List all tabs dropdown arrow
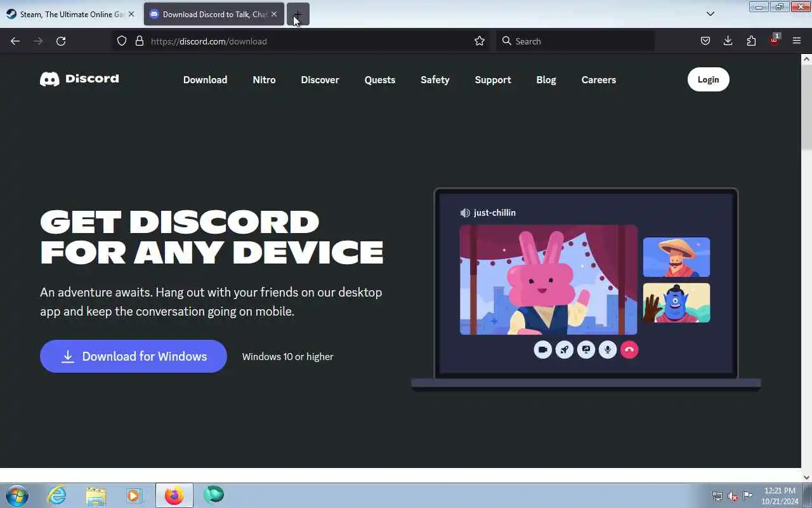This screenshot has width=812, height=508. pyautogui.click(x=710, y=14)
